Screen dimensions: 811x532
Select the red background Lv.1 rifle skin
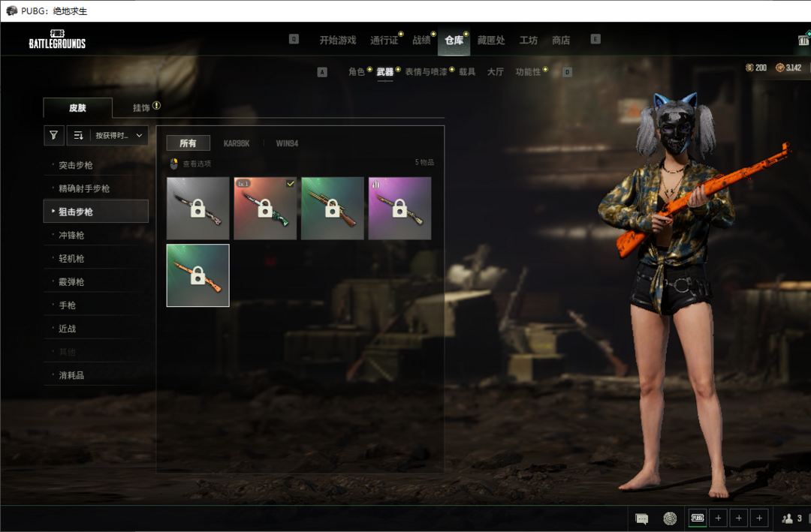[265, 209]
